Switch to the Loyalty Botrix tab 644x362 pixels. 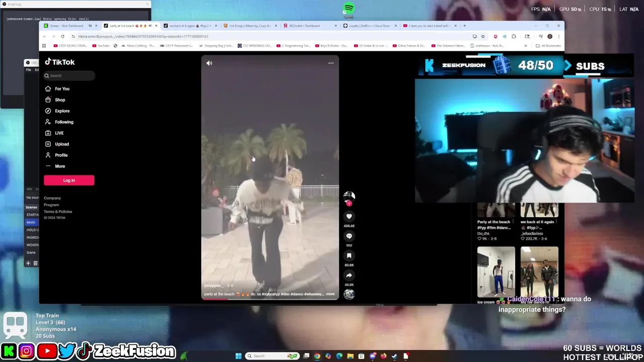[x=370, y=26]
